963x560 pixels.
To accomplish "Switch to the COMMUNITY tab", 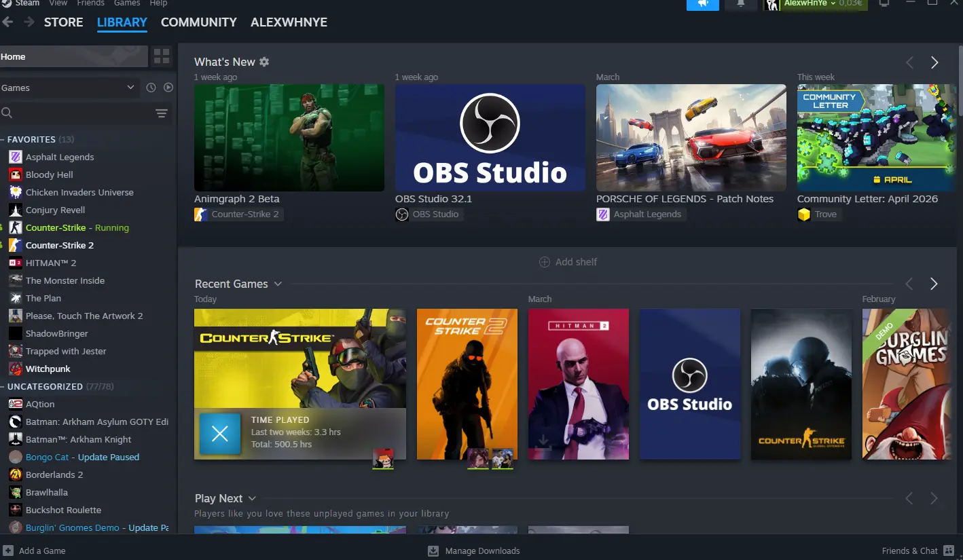I will [199, 22].
